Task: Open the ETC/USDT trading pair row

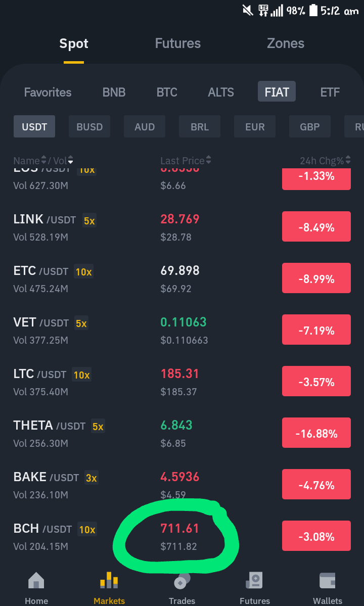Action: [182, 278]
